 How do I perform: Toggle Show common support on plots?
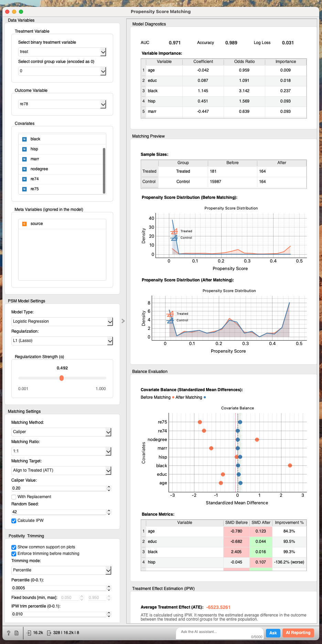[14, 547]
